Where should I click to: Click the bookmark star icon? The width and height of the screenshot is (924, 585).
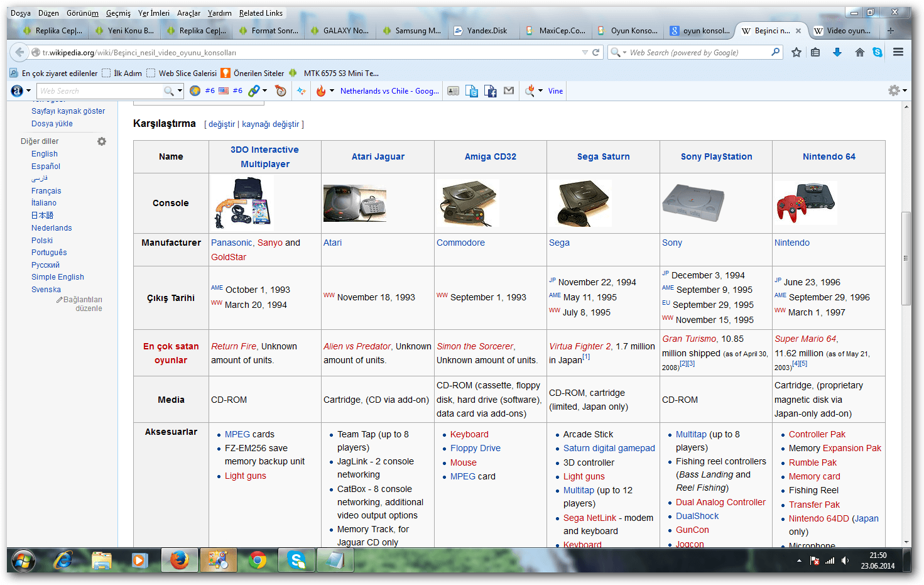click(796, 53)
